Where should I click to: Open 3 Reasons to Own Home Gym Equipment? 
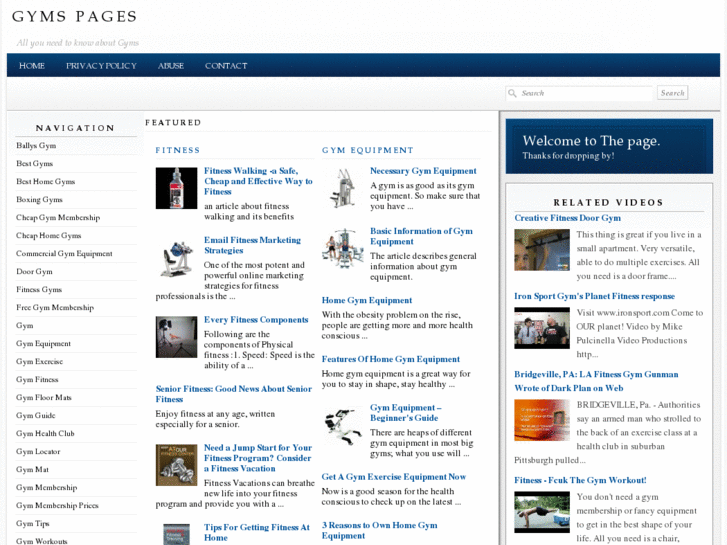coord(380,531)
